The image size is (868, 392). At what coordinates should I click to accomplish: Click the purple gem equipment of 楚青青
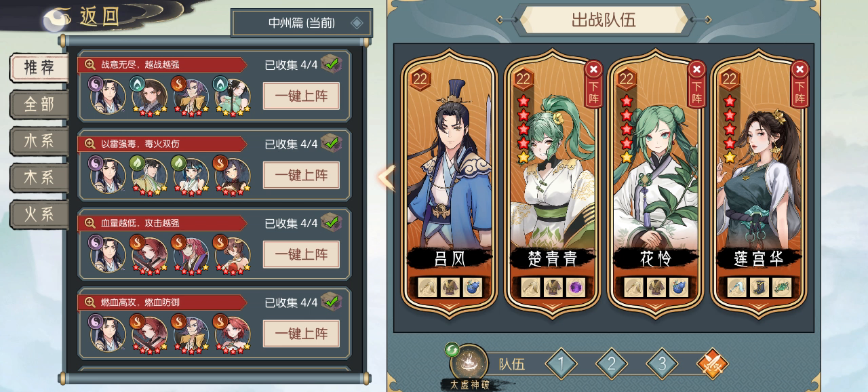576,287
